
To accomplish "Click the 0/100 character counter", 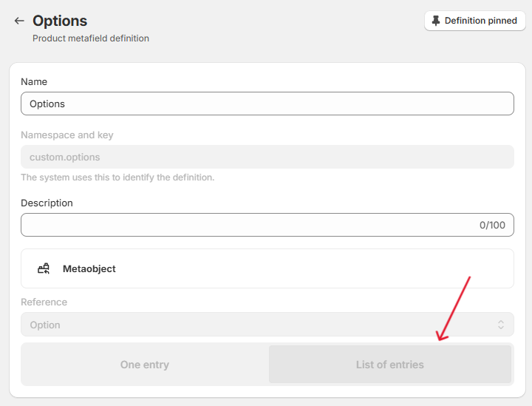I will [x=492, y=225].
